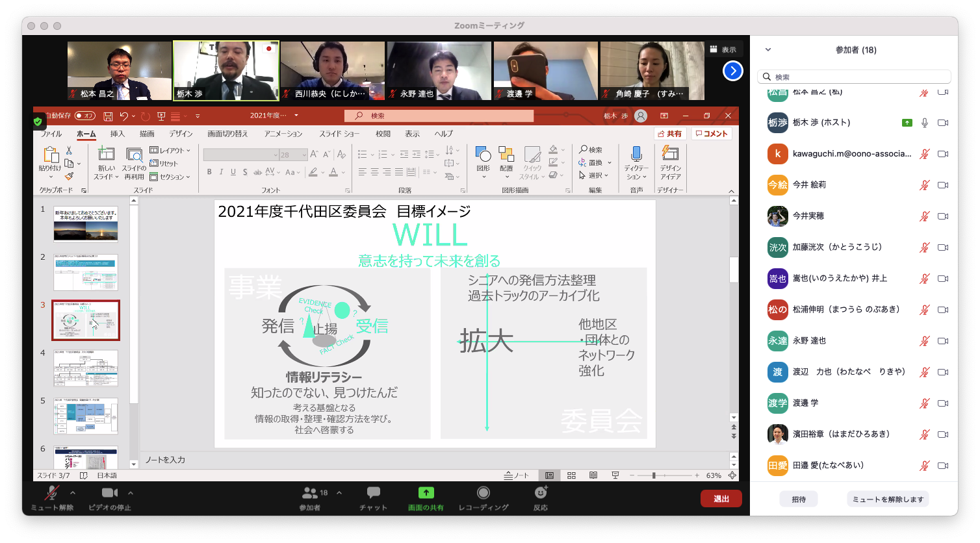Expand audio options arrow beside mute

click(x=72, y=493)
